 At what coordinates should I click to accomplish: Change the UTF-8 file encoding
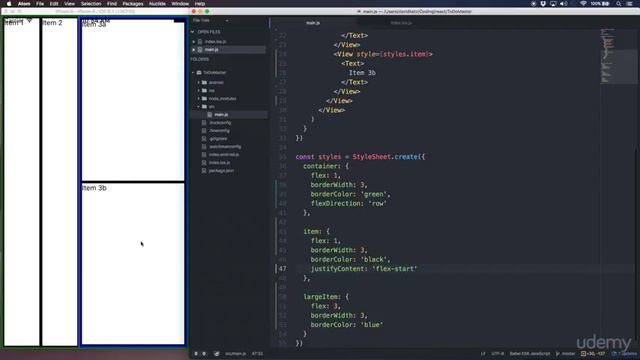[x=498, y=354]
